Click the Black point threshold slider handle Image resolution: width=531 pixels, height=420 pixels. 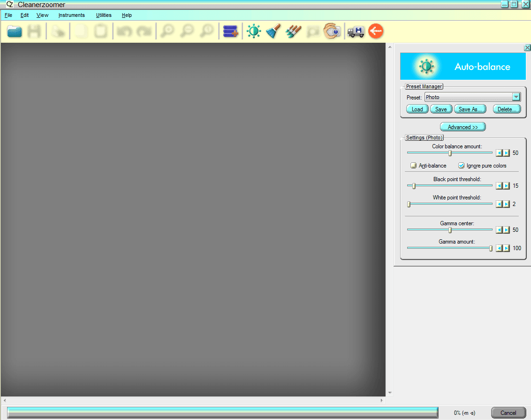click(414, 186)
